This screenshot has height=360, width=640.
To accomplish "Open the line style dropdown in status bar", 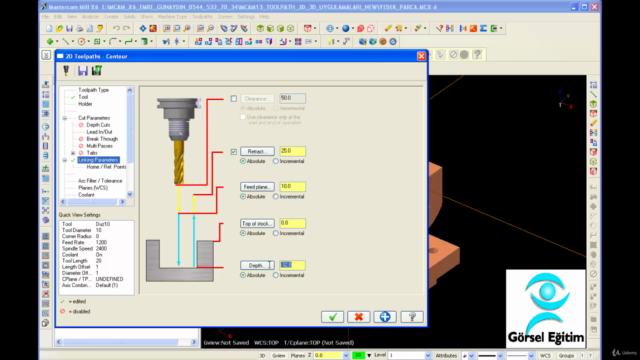I will (500, 356).
